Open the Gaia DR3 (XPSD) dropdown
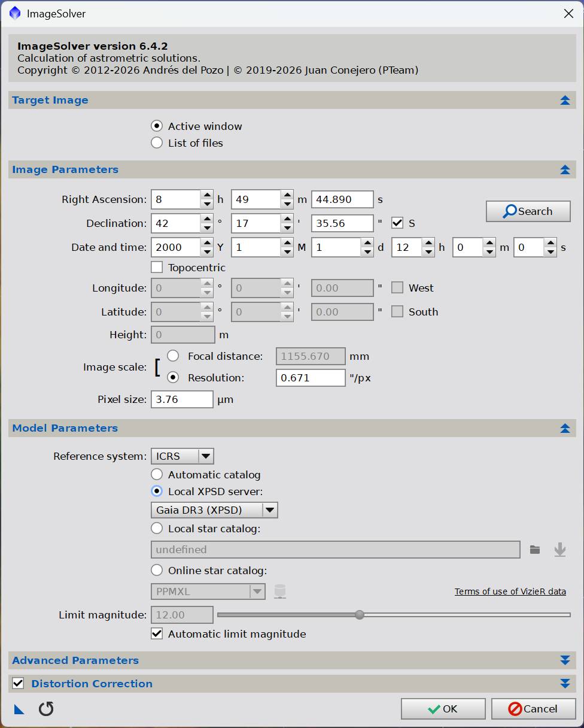The height and width of the screenshot is (728, 584). tap(214, 510)
